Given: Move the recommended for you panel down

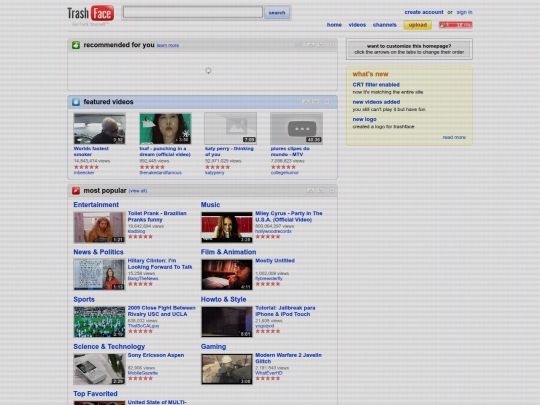Looking at the screenshot, I should (x=321, y=45).
